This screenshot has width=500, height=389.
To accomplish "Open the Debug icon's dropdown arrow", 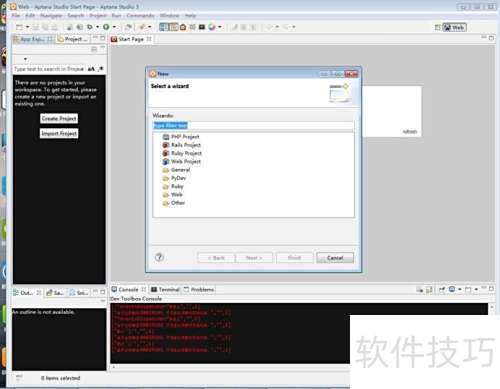I will pos(97,27).
